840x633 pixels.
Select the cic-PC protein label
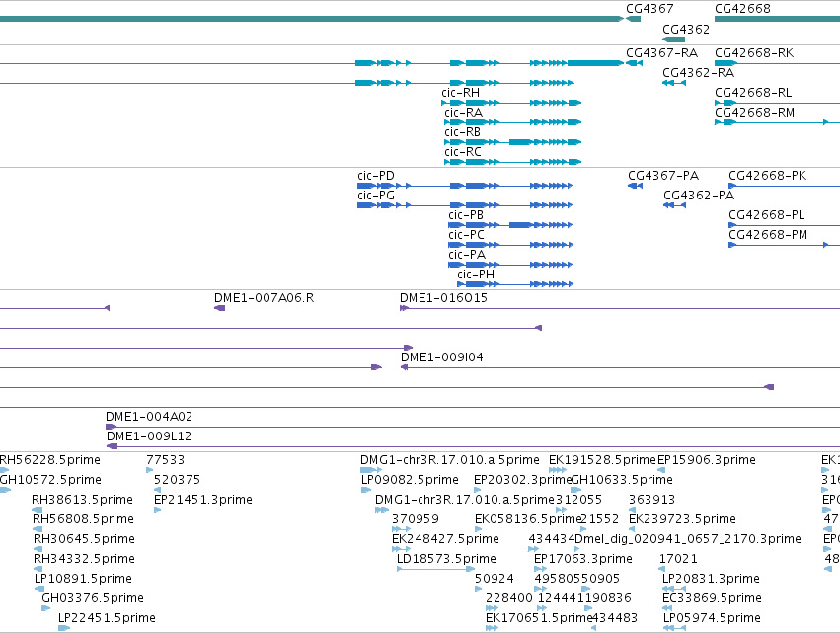coord(466,235)
